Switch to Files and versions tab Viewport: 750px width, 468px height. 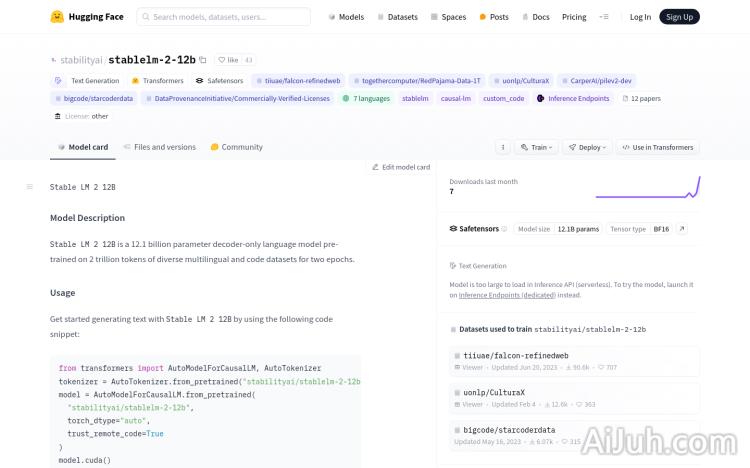coord(159,147)
